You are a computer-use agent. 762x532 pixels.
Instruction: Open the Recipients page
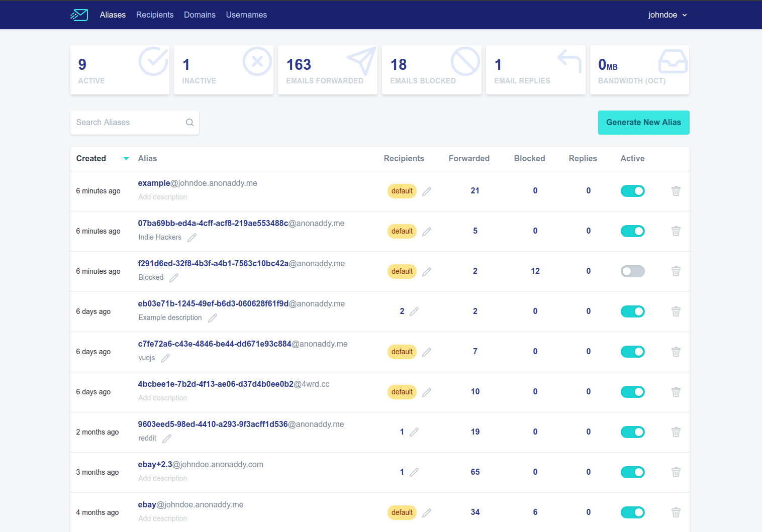coord(154,15)
